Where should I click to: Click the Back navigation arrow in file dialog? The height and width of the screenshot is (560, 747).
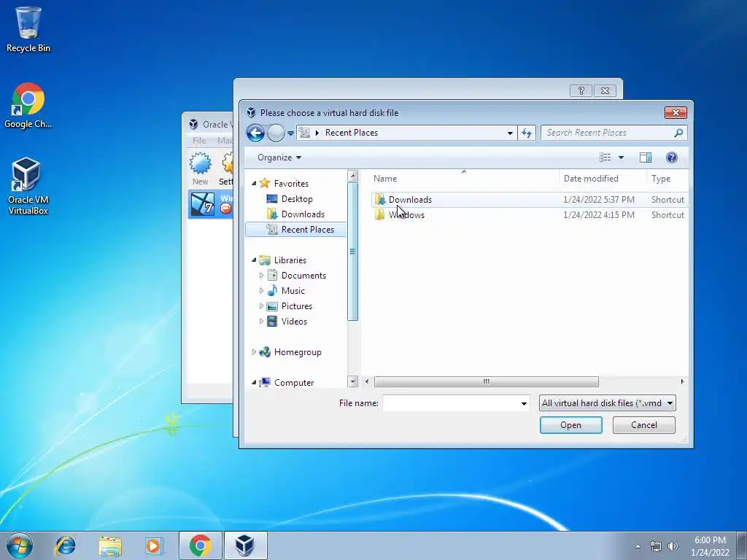255,133
